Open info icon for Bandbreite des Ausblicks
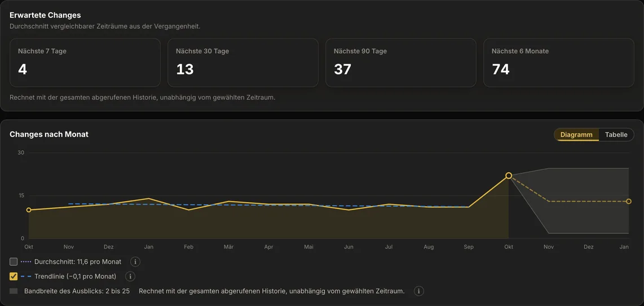Image resolution: width=644 pixels, height=306 pixels. pos(418,291)
